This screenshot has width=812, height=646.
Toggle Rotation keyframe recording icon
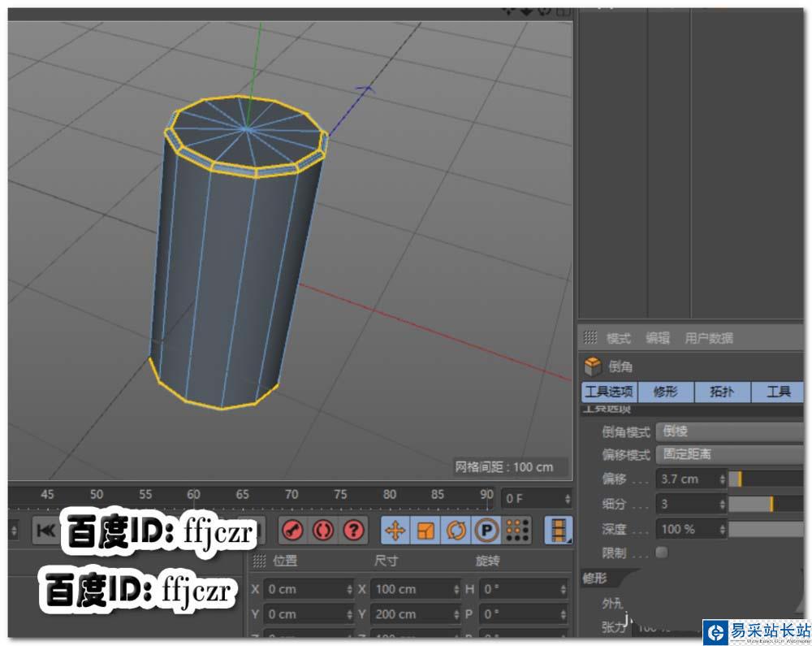click(x=456, y=531)
